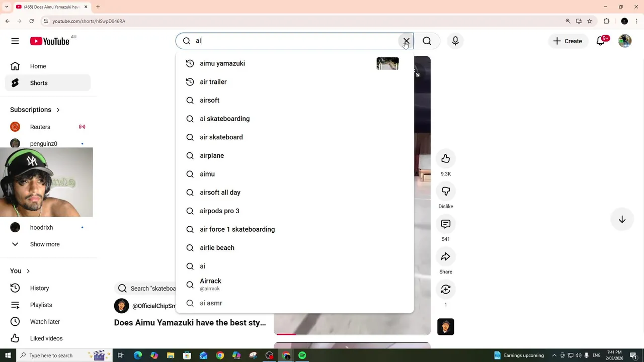The image size is (644, 362).
Task: Pick 'air force 1 skateboarding' suggestion
Action: (x=295, y=229)
